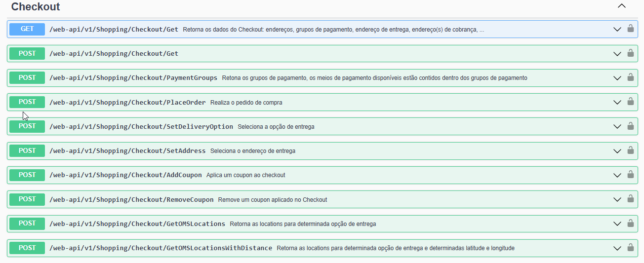Screen dimensions: 644x263
Task: Open the Checkout/PaymentGroups endpoint path
Action: tap(133, 78)
